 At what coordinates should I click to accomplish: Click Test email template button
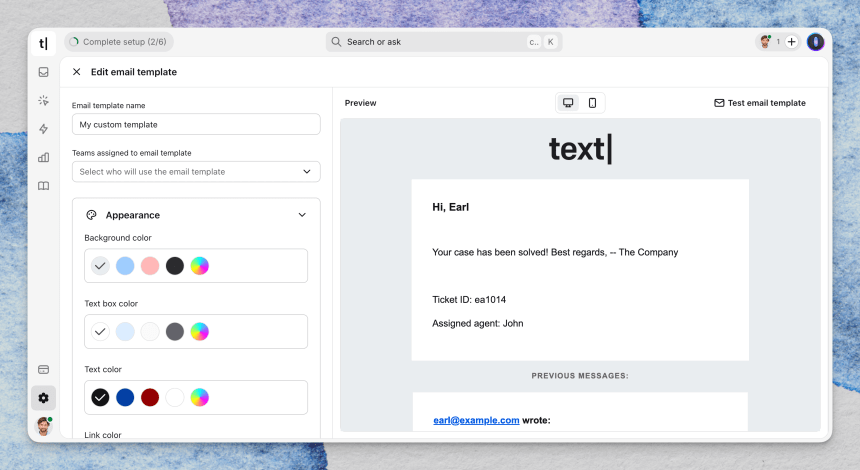[760, 103]
